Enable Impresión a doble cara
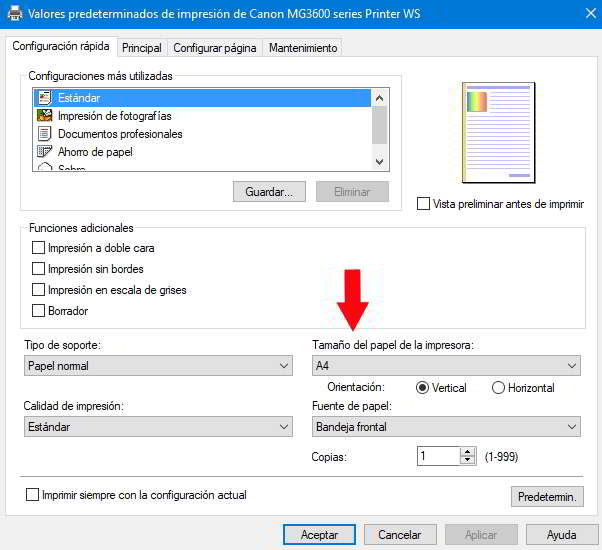 coord(38,248)
